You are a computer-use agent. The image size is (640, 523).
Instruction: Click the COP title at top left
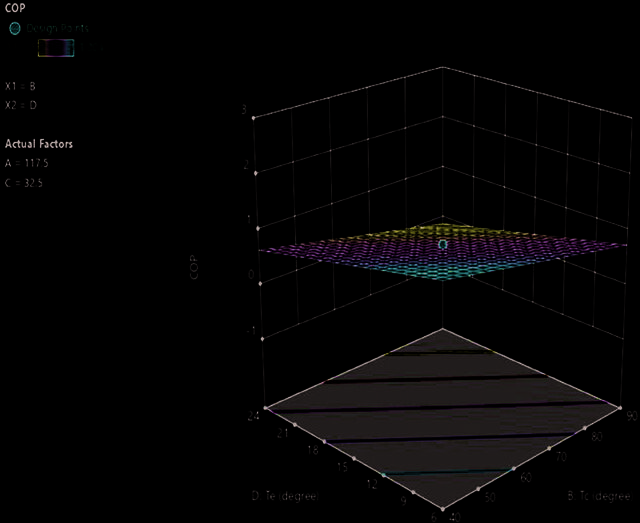tap(15, 8)
